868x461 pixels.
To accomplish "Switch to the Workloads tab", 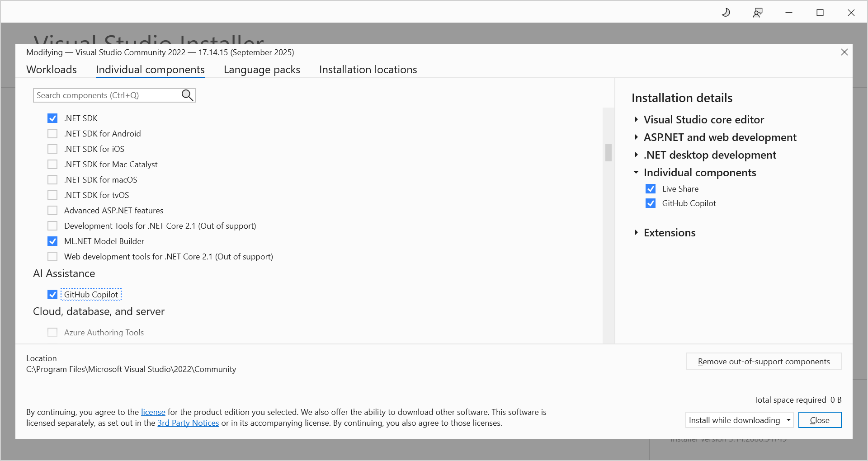I will [x=51, y=69].
